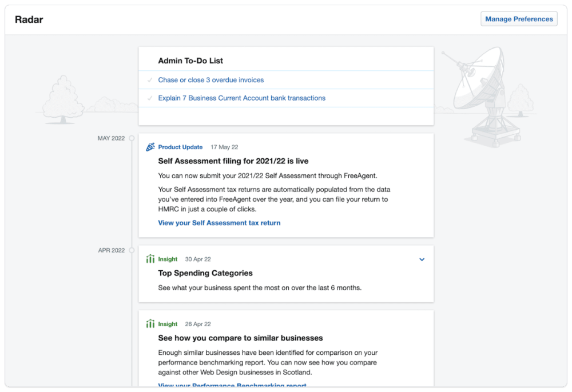Click the 26 Apr 22 date

coord(198,324)
